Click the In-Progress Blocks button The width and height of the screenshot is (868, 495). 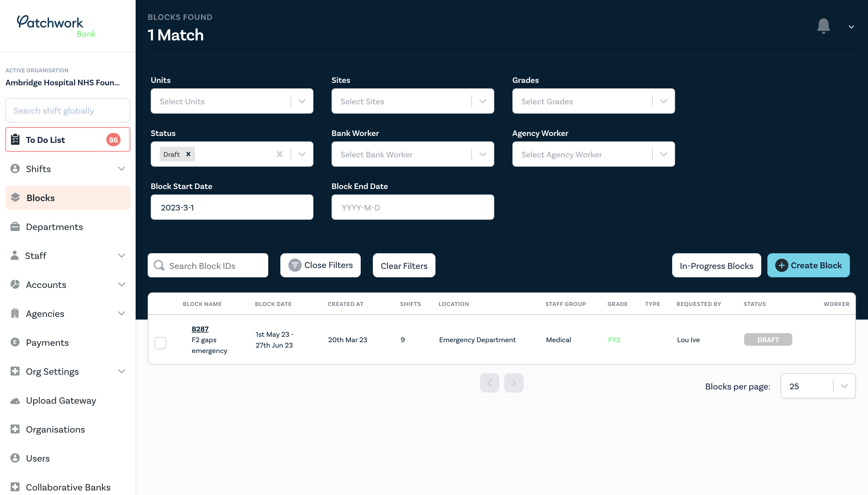point(716,266)
